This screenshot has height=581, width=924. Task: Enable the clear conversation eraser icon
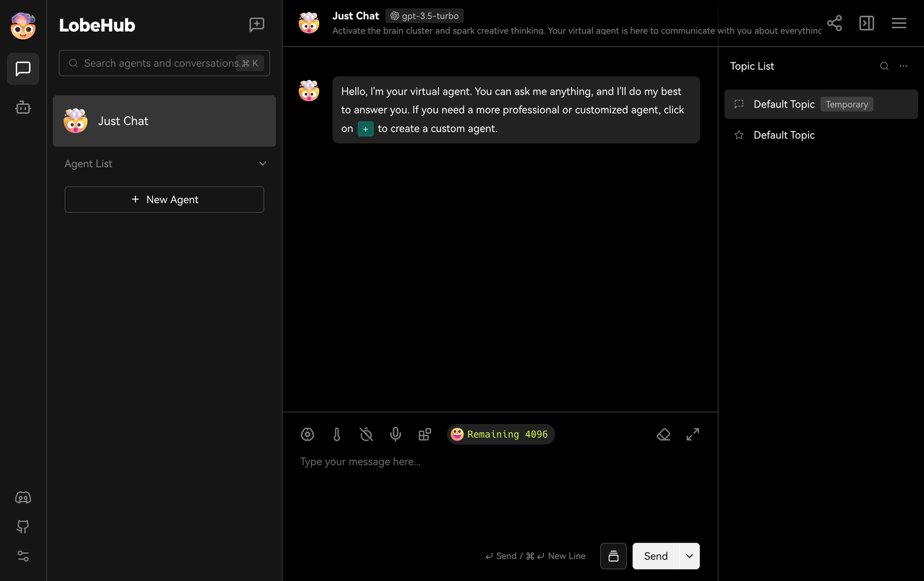pyautogui.click(x=663, y=435)
